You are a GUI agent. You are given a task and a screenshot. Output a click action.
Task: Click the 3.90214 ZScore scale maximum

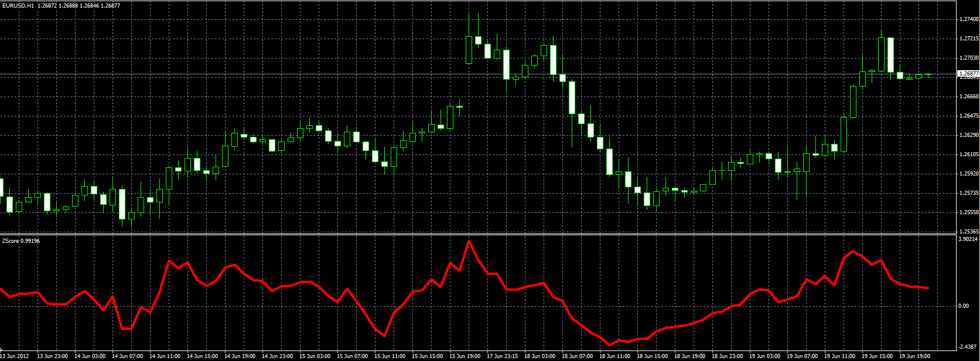[968, 239]
